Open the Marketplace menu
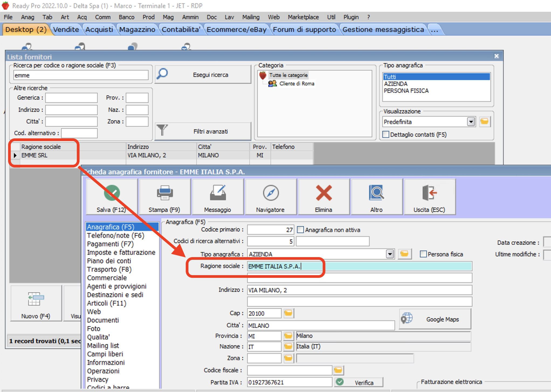The width and height of the screenshot is (551, 392). click(x=303, y=17)
